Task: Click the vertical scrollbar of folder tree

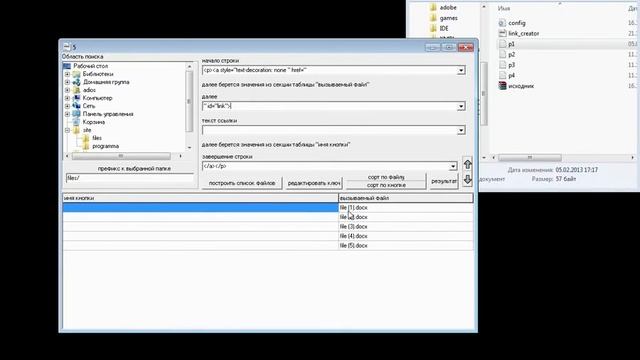Action: [x=189, y=101]
